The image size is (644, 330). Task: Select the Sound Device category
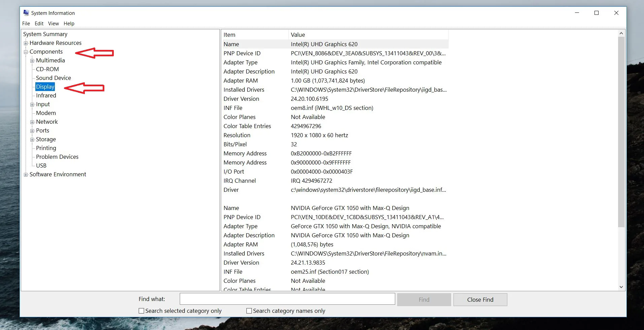pos(54,78)
